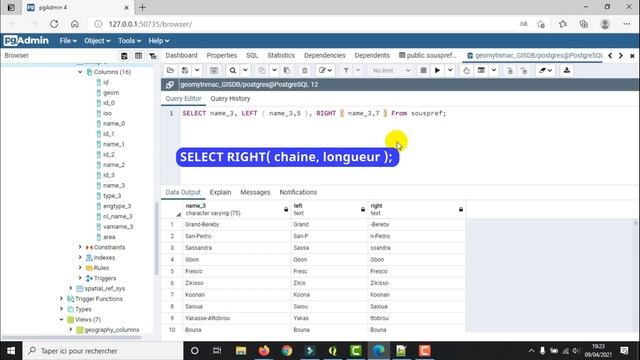Click the Explain Analyze icon
The width and height of the screenshot is (640, 360).
[x=481, y=70]
